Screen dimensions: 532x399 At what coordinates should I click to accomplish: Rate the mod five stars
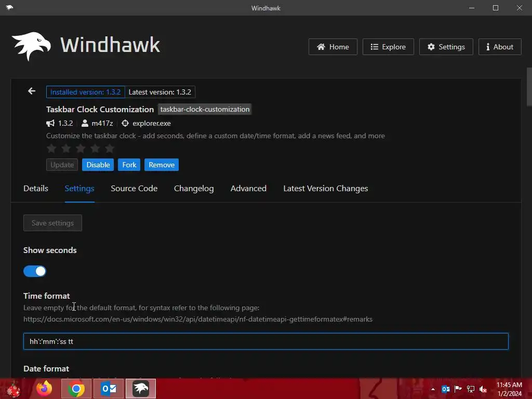(x=110, y=148)
